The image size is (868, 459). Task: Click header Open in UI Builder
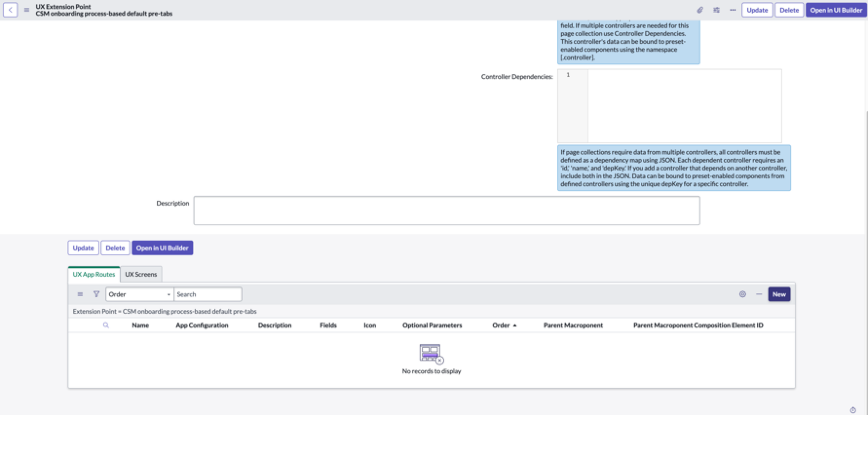click(x=836, y=10)
